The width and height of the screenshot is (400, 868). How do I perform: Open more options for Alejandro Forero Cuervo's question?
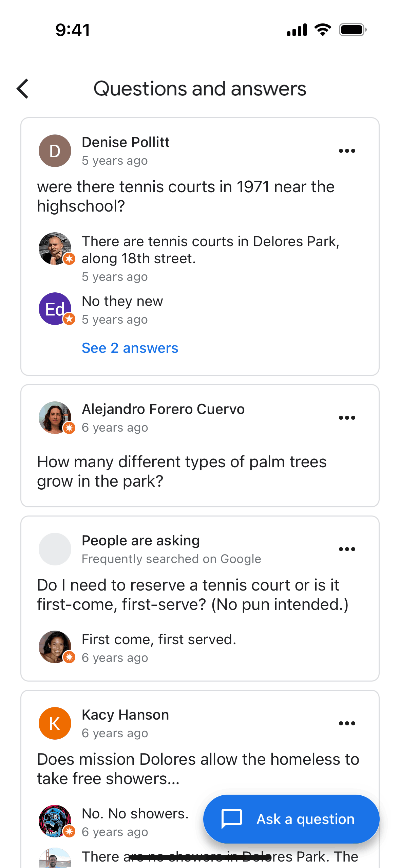pos(347,418)
